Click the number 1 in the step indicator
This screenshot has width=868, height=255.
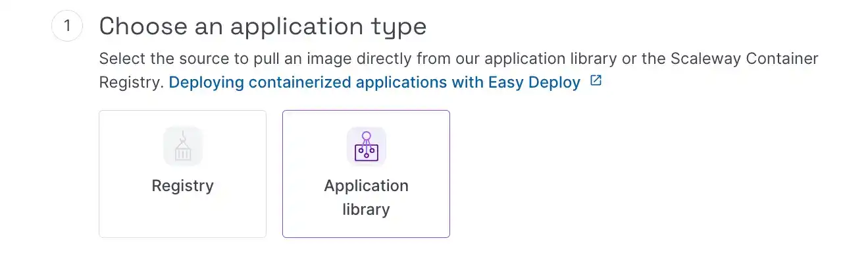point(67,27)
